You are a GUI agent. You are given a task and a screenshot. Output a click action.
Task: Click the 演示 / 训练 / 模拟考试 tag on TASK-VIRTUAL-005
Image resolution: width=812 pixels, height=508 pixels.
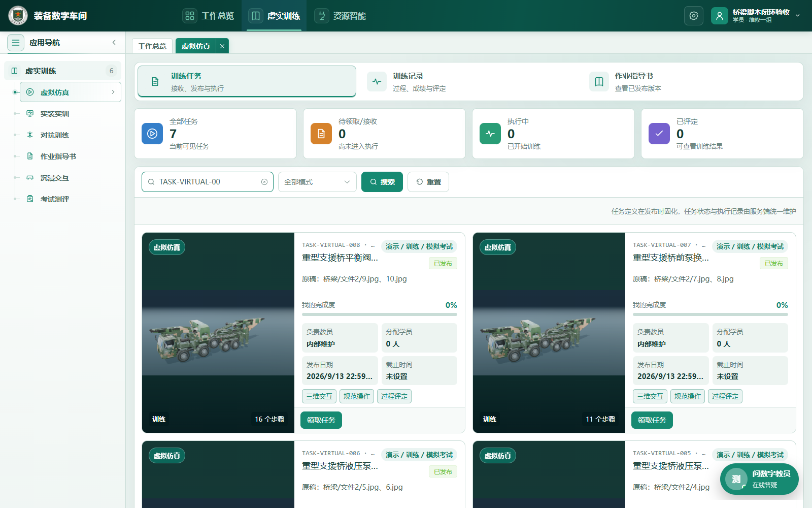tap(750, 455)
